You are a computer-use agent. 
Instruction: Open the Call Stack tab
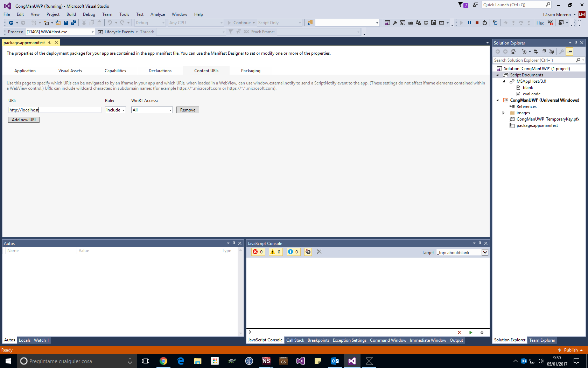click(295, 340)
